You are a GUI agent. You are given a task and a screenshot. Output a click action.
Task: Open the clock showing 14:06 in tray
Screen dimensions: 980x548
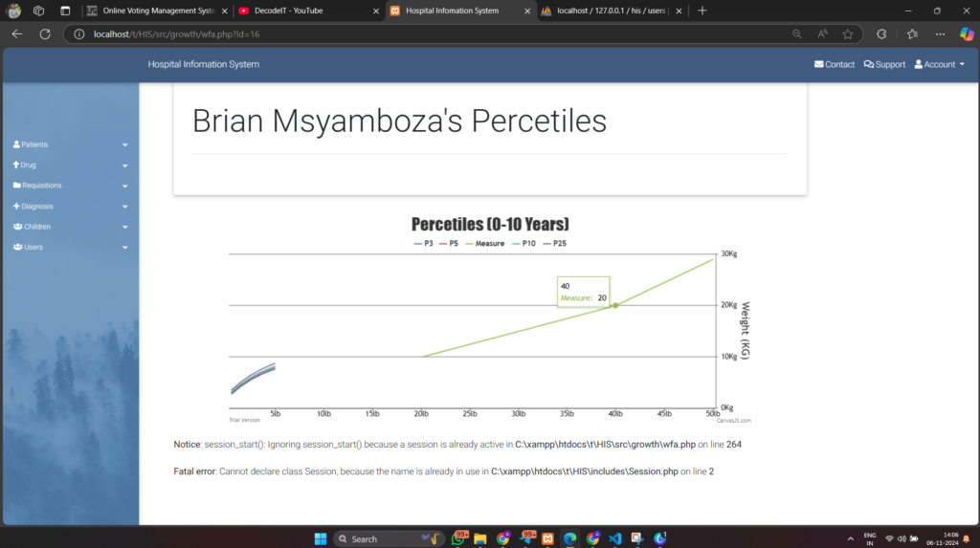[943, 538]
